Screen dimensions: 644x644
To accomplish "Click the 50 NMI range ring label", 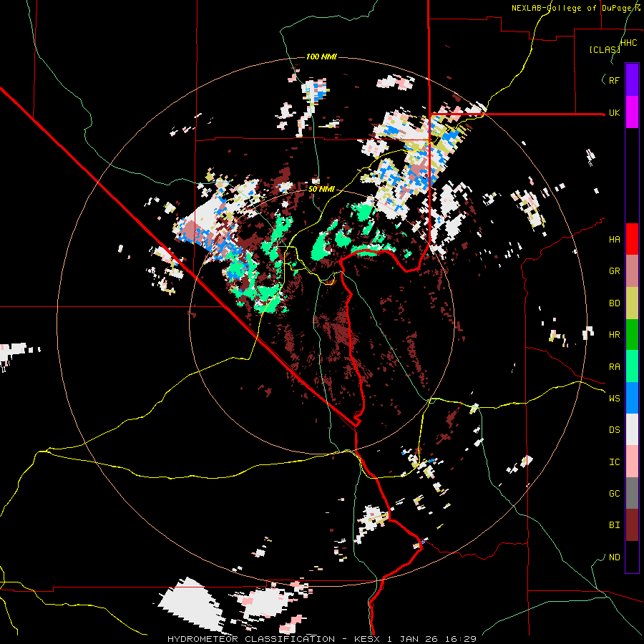I will (x=321, y=190).
